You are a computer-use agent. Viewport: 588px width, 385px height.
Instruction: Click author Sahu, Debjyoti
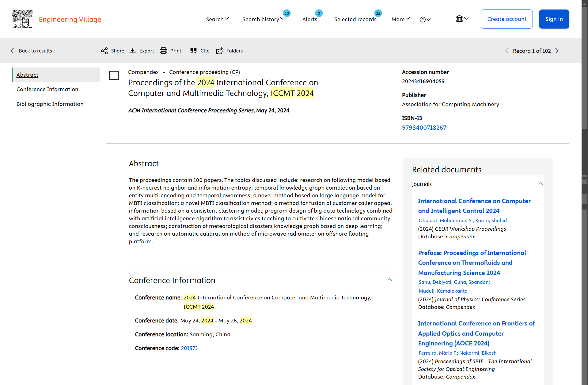435,282
